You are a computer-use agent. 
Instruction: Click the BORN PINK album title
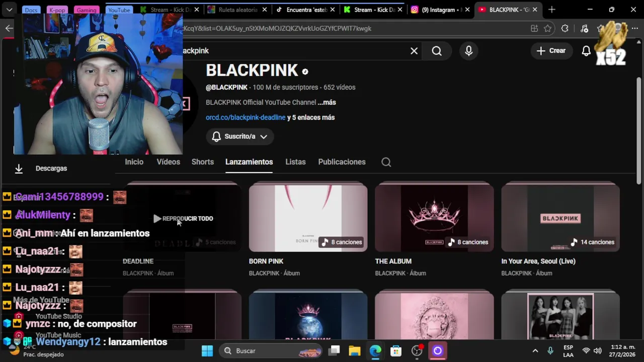266,261
